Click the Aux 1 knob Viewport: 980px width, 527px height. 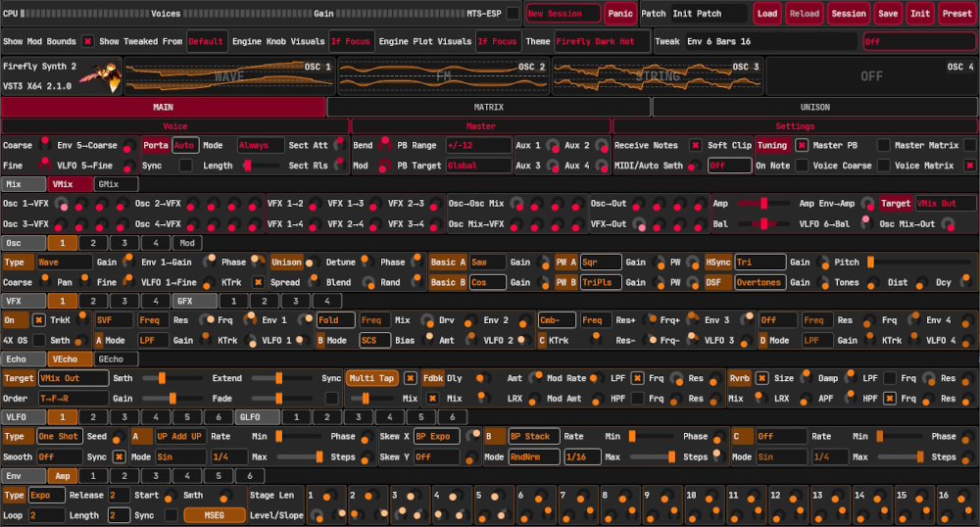click(x=553, y=146)
